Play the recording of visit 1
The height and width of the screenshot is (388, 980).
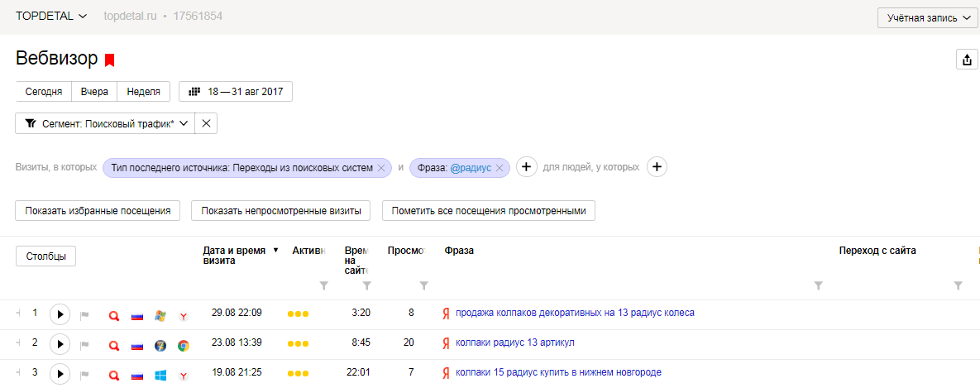tap(60, 314)
